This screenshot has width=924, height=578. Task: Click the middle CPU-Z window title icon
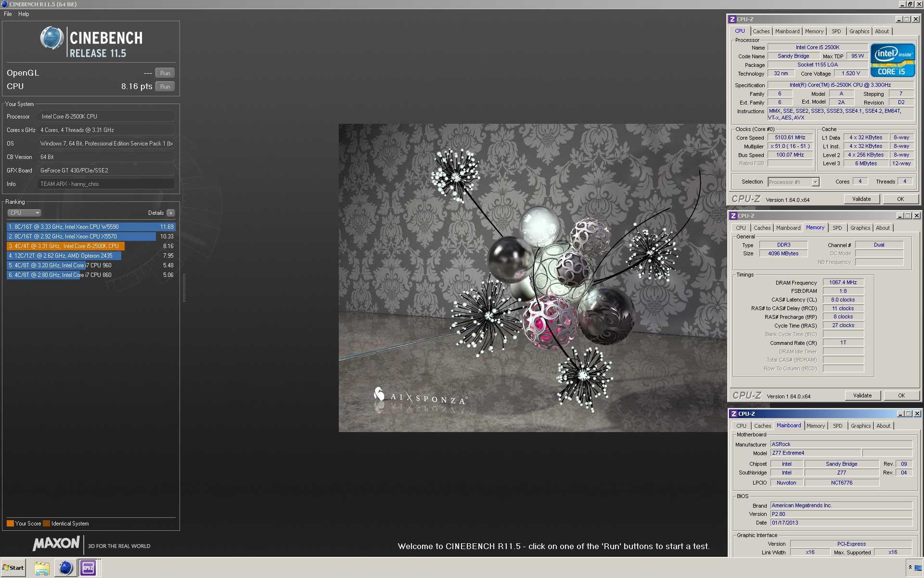pos(733,216)
